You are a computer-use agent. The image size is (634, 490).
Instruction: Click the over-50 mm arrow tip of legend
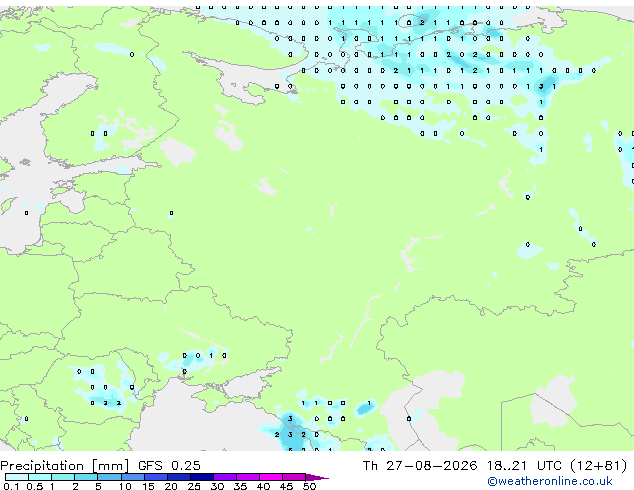tap(317, 477)
